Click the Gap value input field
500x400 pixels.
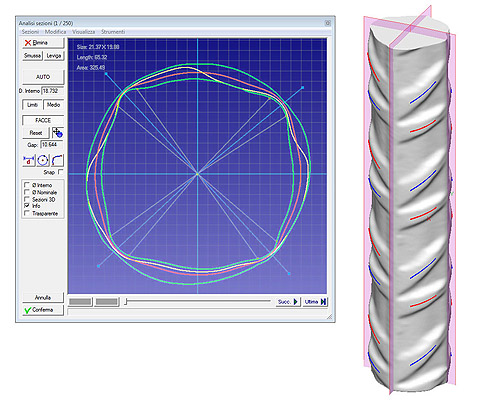(x=52, y=145)
